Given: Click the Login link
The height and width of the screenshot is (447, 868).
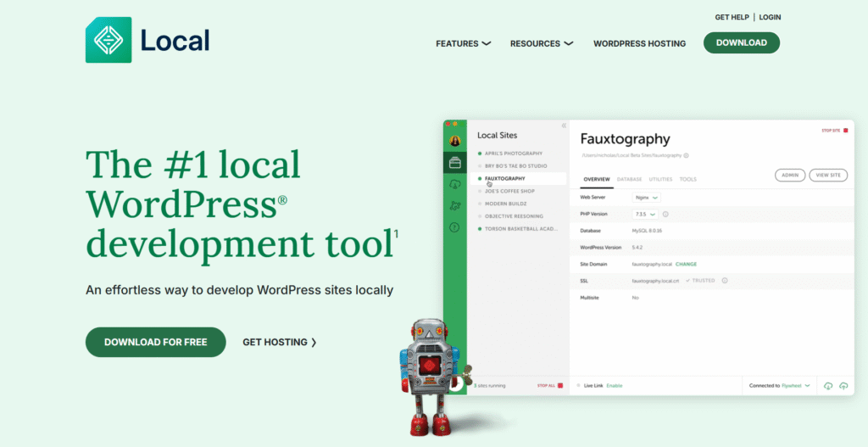Looking at the screenshot, I should click(770, 17).
